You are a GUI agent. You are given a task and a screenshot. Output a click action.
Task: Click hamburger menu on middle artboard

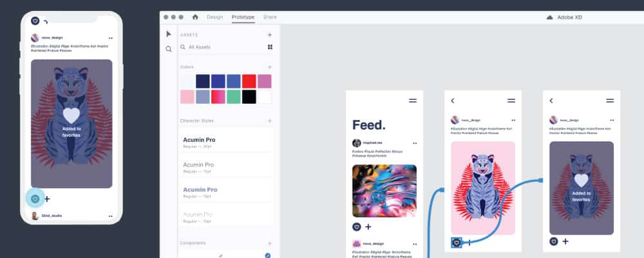[511, 101]
